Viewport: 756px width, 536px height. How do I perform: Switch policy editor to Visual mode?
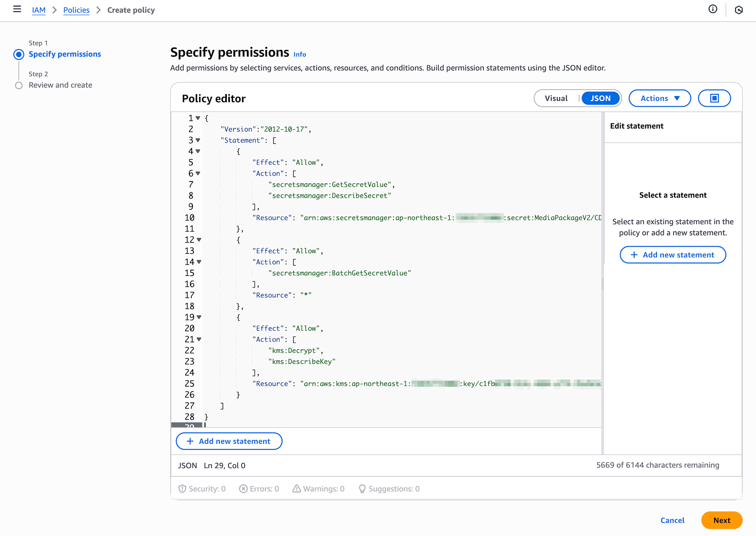click(556, 98)
